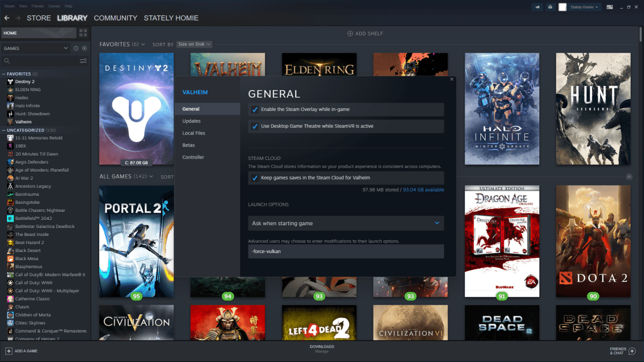The width and height of the screenshot is (644, 362).
Task: Click the ready-to-play filter icon
Action: click(x=84, y=48)
